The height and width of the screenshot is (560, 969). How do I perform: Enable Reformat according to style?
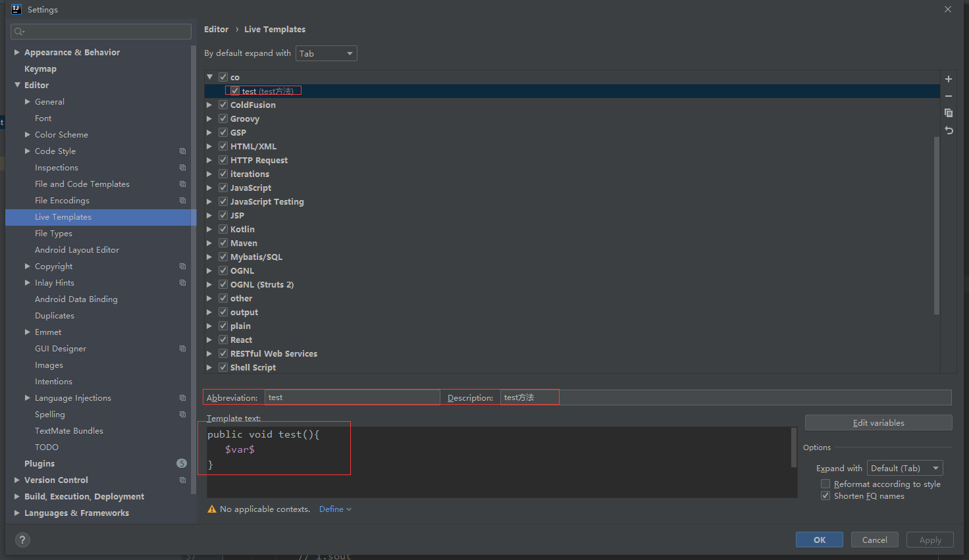pyautogui.click(x=825, y=484)
